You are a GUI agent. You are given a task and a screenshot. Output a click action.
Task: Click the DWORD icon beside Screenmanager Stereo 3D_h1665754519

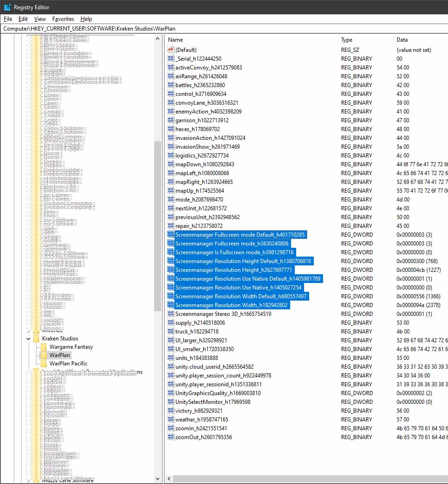pyautogui.click(x=170, y=314)
